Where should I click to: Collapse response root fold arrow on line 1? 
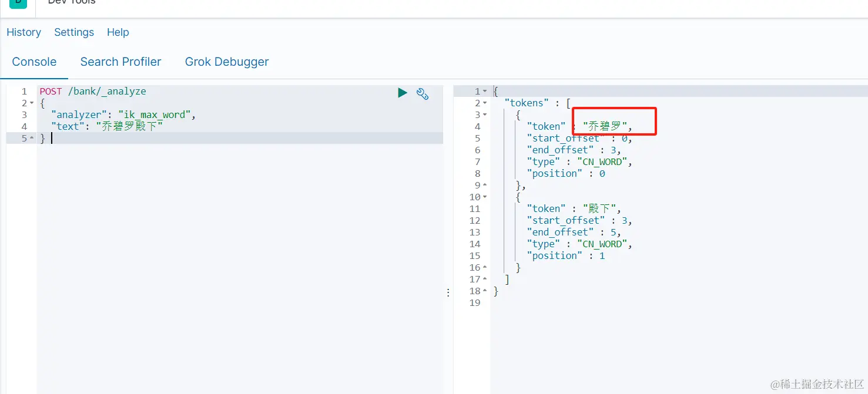485,92
